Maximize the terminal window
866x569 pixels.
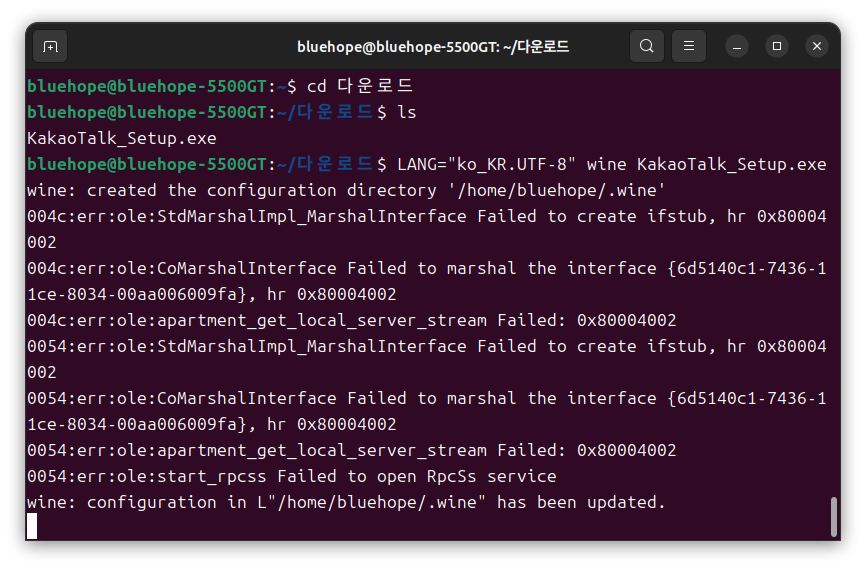pyautogui.click(x=777, y=46)
